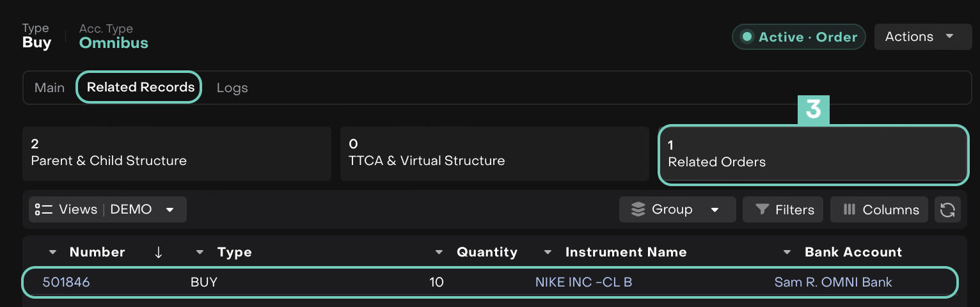Expand the DEMO views dropdown
This screenshot has height=307, width=980.
tap(170, 210)
